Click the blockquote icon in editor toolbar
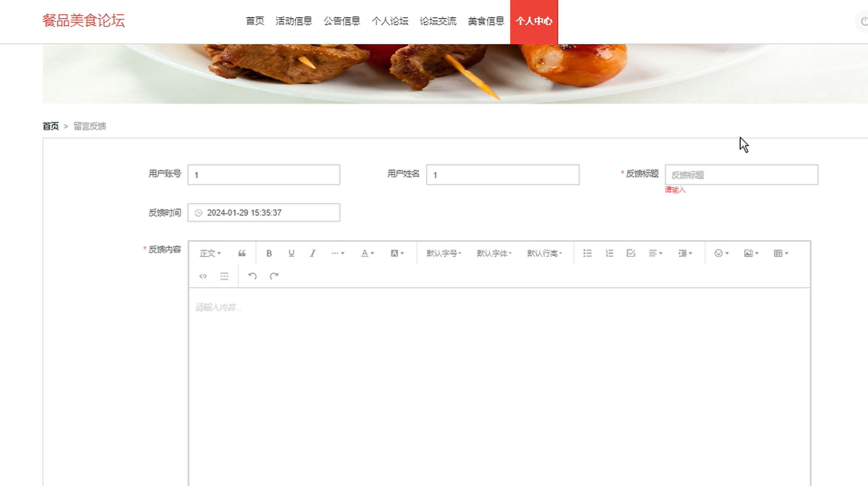 point(242,253)
